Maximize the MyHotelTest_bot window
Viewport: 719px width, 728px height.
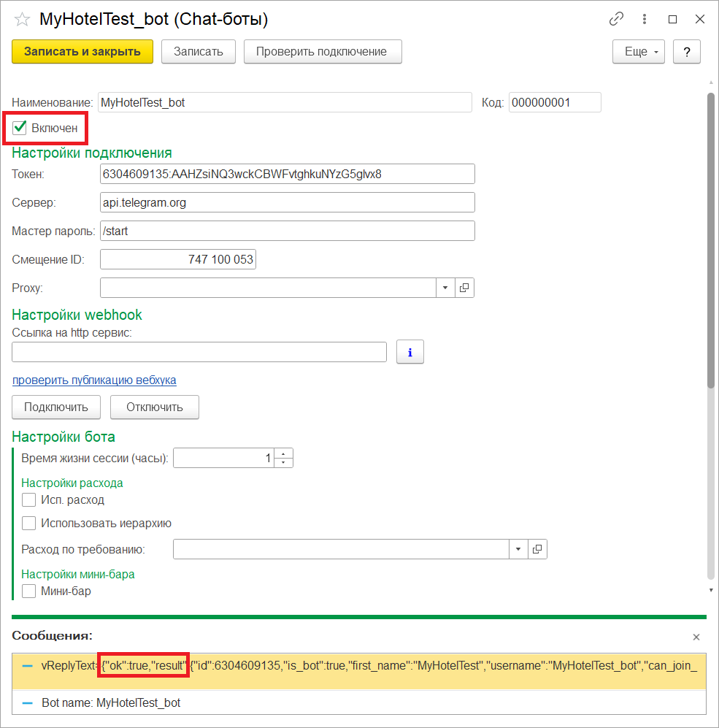672,19
